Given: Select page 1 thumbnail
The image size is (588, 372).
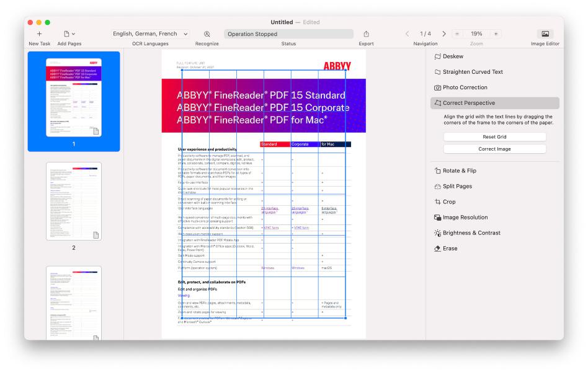Looking at the screenshot, I should point(74,97).
